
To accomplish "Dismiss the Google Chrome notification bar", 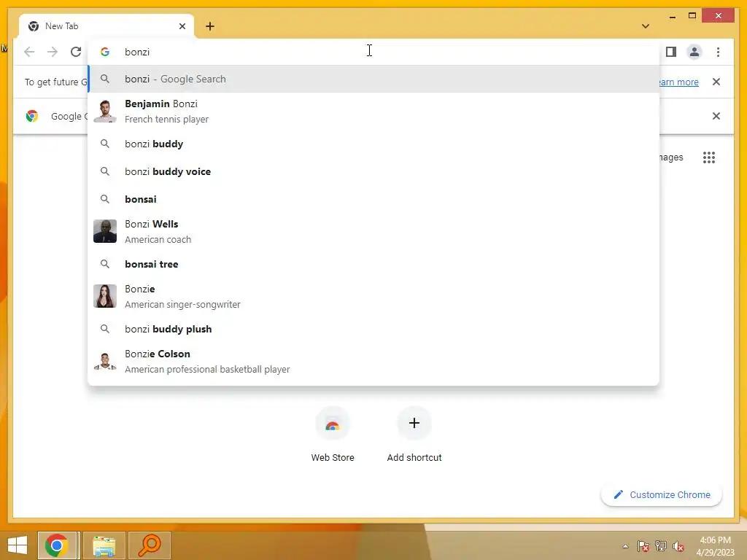I will [716, 116].
